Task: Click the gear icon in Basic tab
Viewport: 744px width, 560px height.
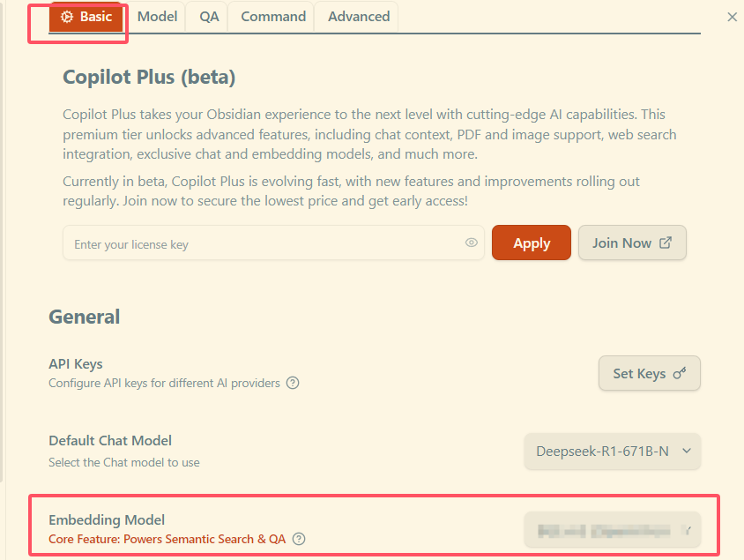Action: pos(67,17)
